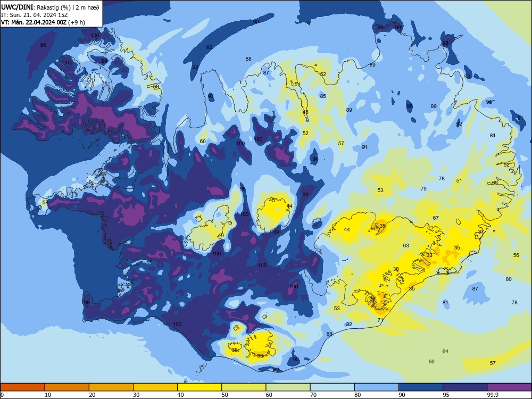
Task: Click the legend tick label '70'
Action: click(313, 395)
